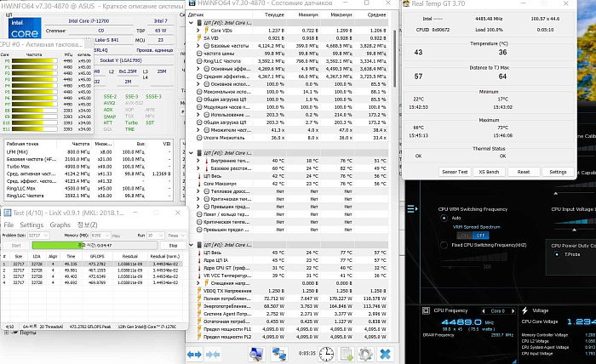Open the Settings menu in LinX
This screenshot has height=364, width=596.
click(x=32, y=225)
